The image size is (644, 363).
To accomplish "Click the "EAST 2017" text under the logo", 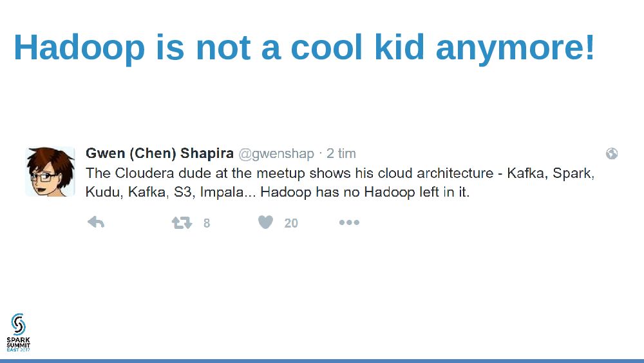I will [x=19, y=349].
